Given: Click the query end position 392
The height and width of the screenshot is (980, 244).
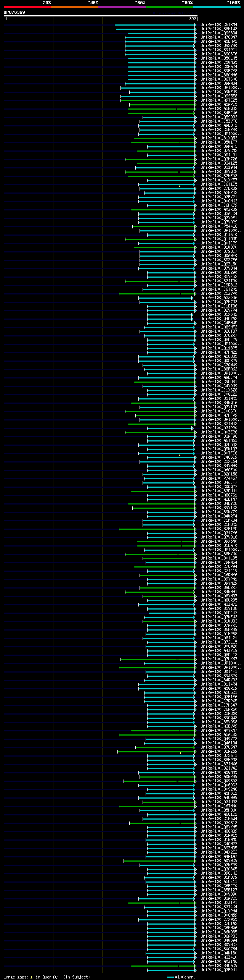Looking at the screenshot, I should click(x=193, y=19).
